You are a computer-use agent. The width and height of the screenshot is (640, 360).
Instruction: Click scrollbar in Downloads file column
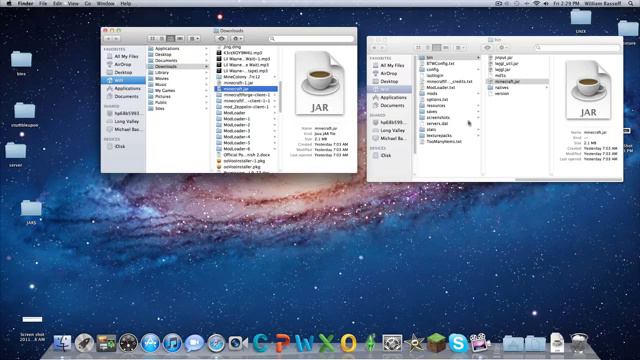click(x=280, y=97)
